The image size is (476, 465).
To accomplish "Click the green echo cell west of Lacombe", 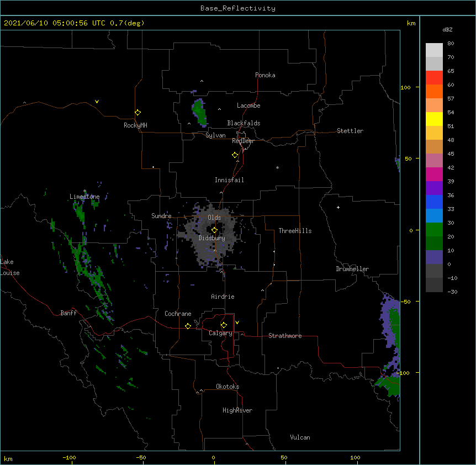I will click(x=199, y=112).
